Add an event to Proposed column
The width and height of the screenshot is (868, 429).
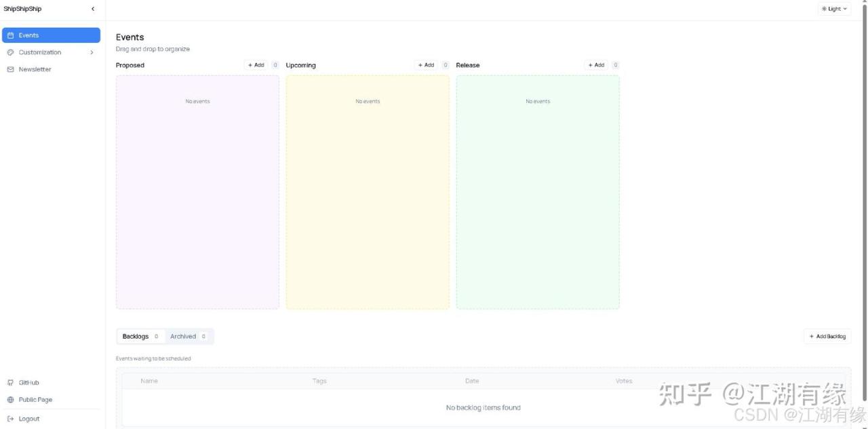click(x=256, y=65)
